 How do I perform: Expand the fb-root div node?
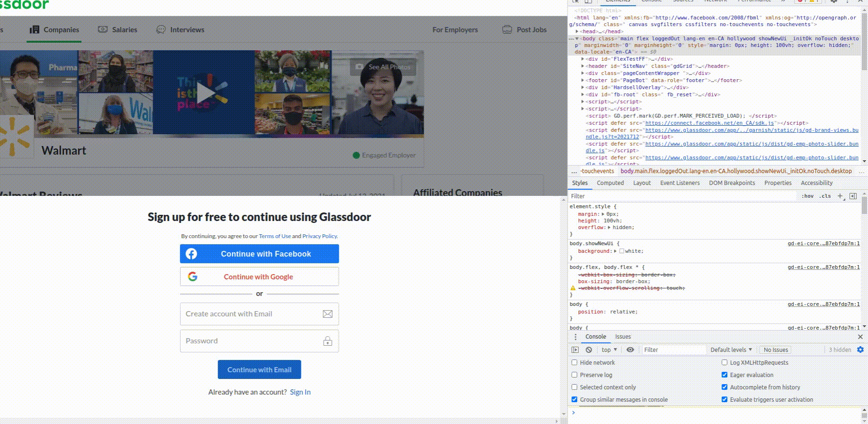click(x=583, y=95)
